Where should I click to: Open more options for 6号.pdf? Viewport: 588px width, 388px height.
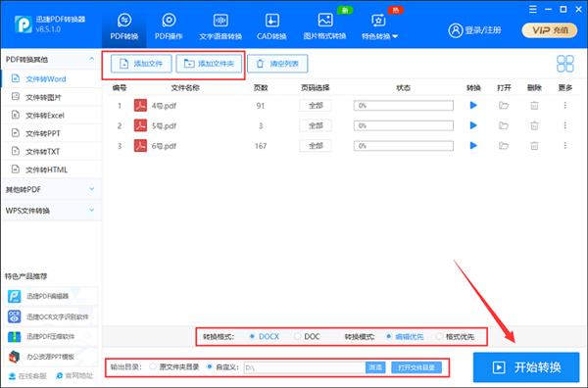565,145
